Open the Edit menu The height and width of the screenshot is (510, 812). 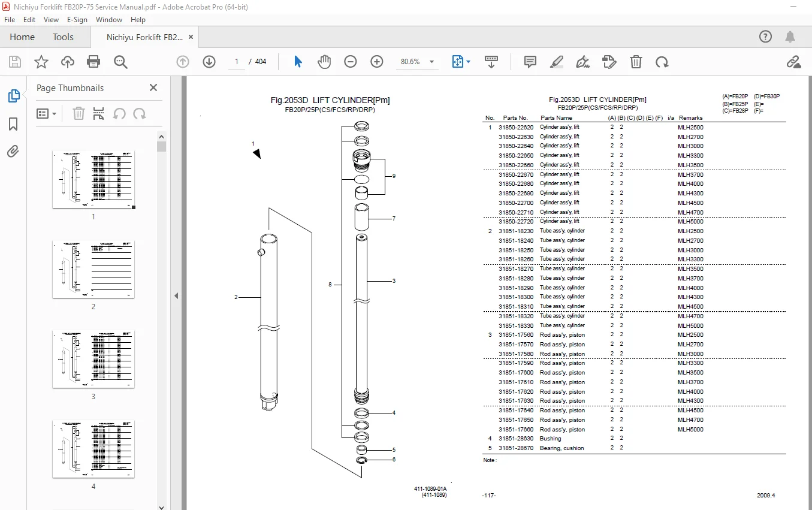[x=29, y=20]
